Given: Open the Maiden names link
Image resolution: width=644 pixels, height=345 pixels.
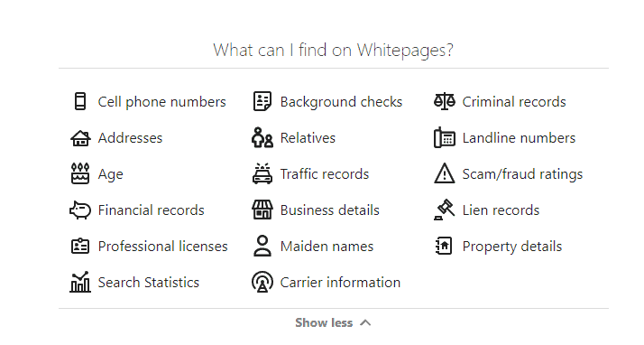Looking at the screenshot, I should click(x=327, y=247).
